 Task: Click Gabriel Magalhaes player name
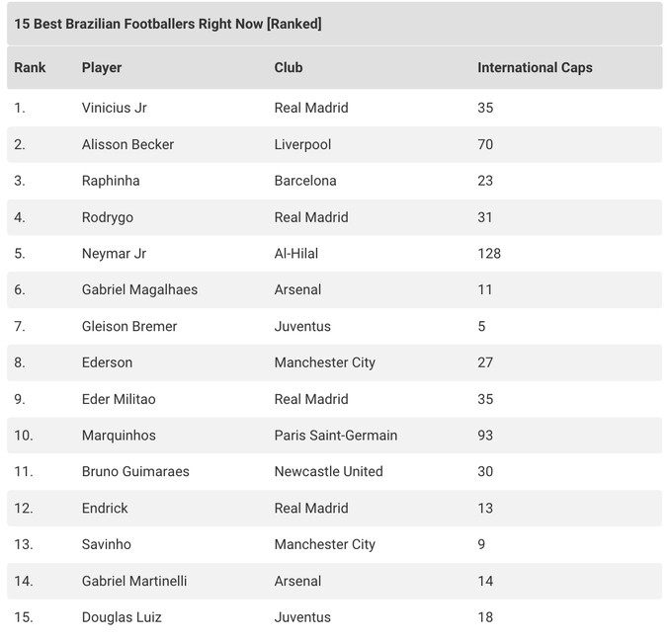139,290
